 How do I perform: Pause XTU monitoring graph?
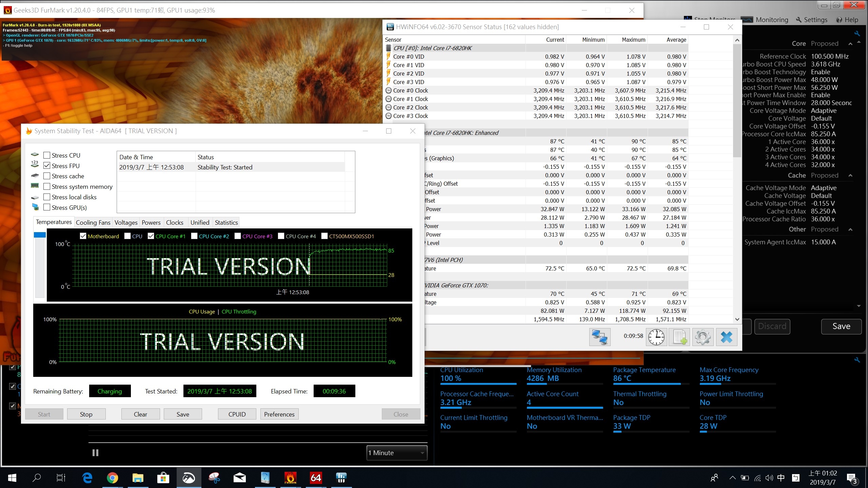[x=95, y=453]
